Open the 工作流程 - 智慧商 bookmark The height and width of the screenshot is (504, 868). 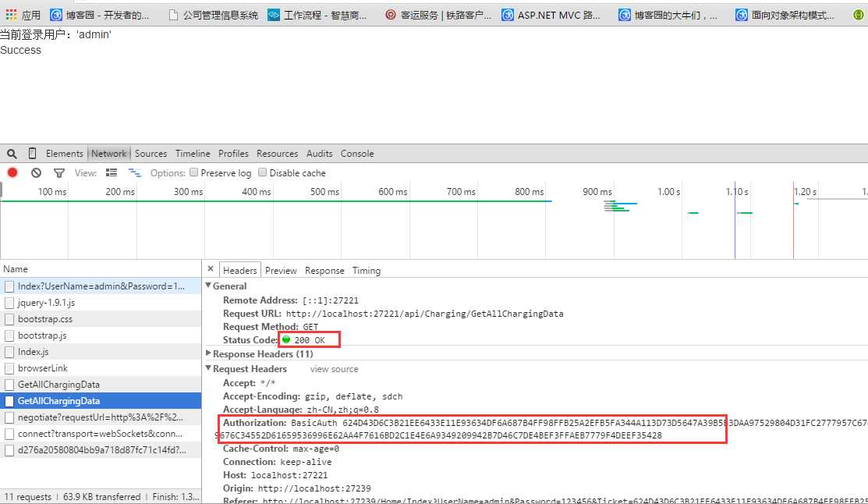point(317,15)
